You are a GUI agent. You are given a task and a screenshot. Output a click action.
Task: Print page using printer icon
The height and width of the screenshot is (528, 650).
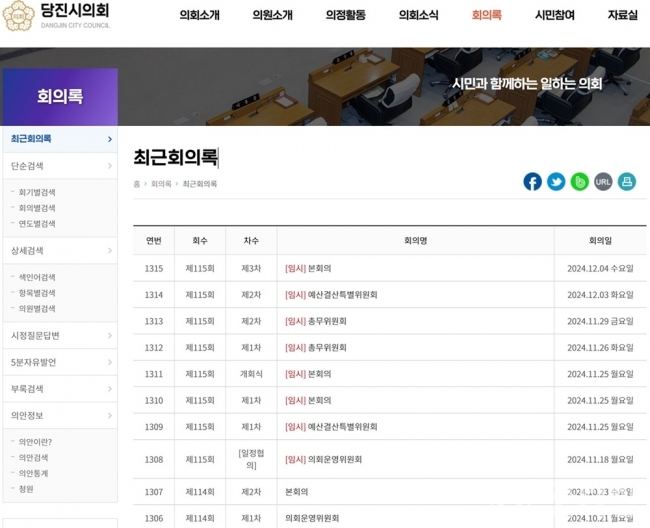(x=627, y=181)
